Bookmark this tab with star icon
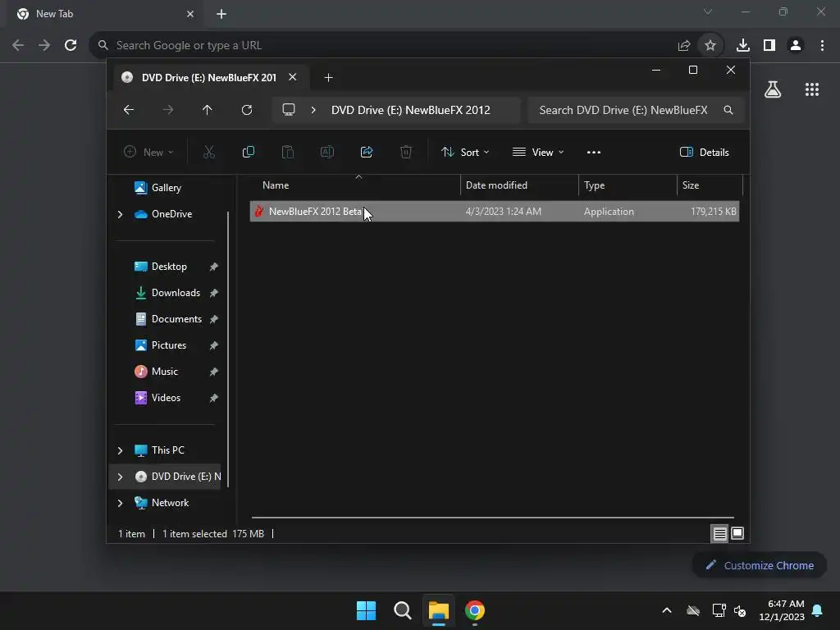 tap(710, 46)
